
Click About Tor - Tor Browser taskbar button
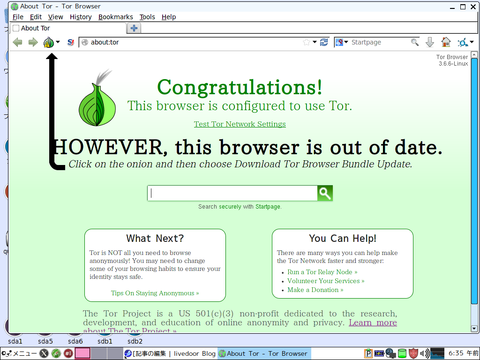264,353
